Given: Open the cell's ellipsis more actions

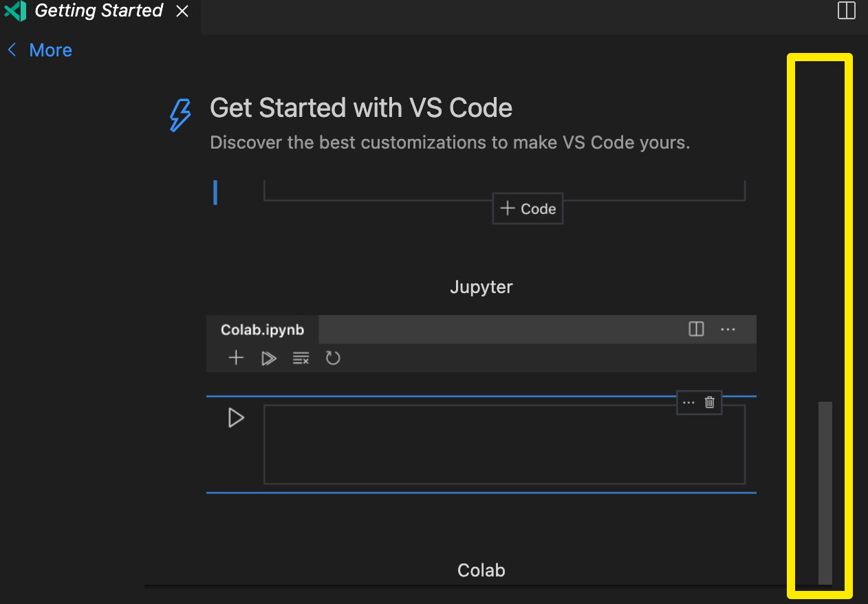Looking at the screenshot, I should [x=688, y=403].
